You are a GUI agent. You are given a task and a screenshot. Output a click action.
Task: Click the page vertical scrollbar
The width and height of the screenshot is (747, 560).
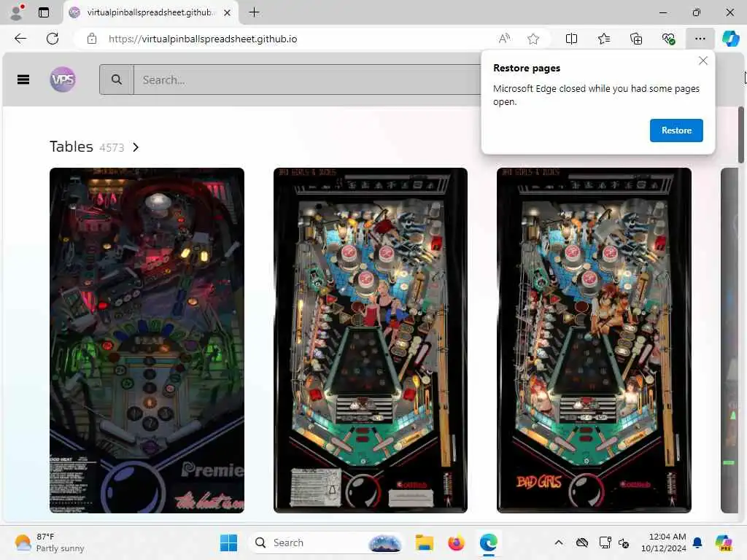point(741,135)
